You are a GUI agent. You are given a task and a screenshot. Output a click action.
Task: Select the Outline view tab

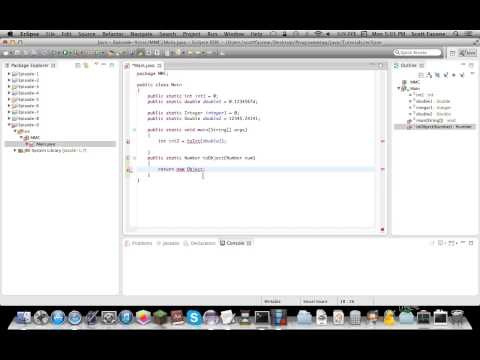[x=409, y=65]
